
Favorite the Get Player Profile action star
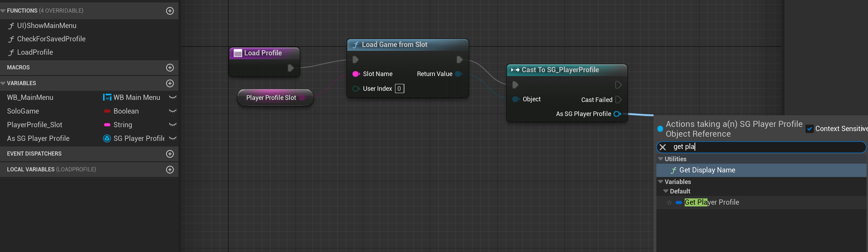point(669,203)
